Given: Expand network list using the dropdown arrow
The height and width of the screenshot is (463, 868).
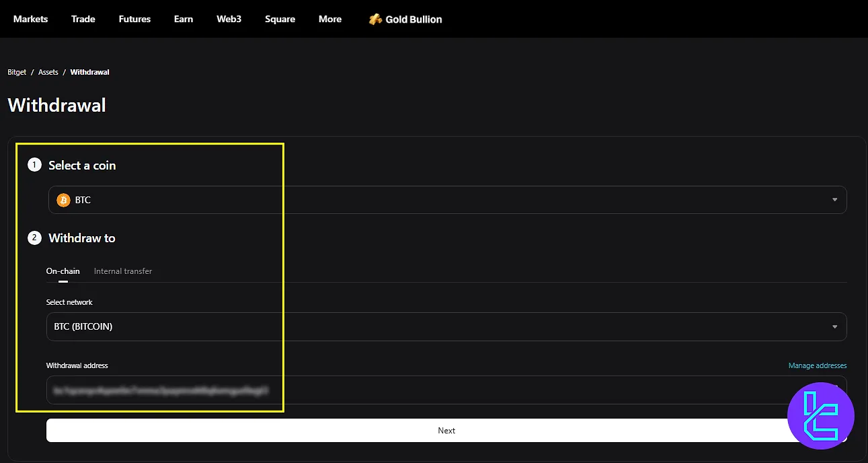Looking at the screenshot, I should [834, 326].
